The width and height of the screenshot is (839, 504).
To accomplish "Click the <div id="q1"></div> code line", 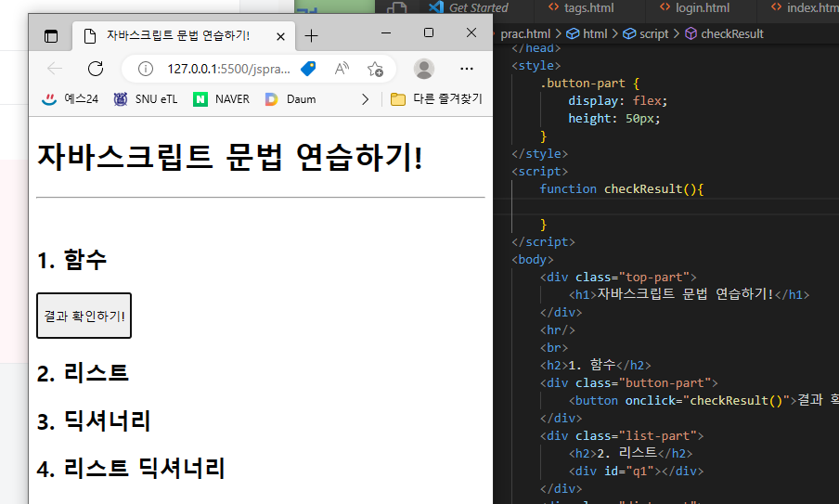I will click(x=636, y=471).
